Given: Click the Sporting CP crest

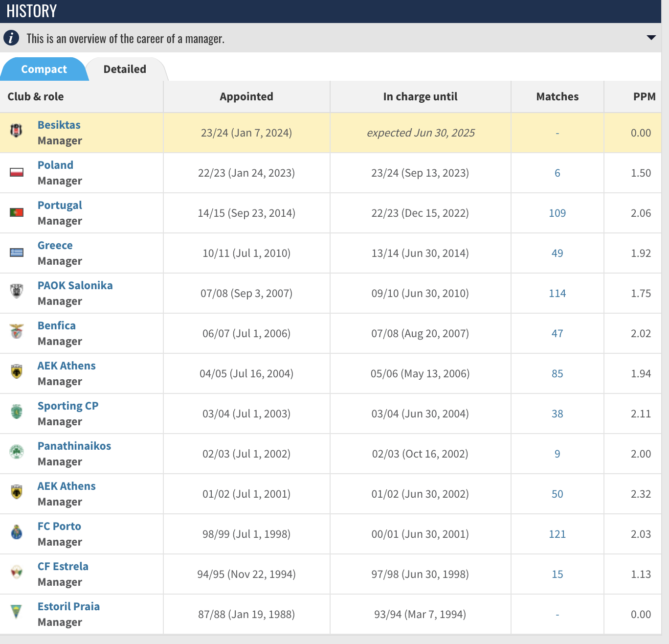Looking at the screenshot, I should (x=17, y=411).
